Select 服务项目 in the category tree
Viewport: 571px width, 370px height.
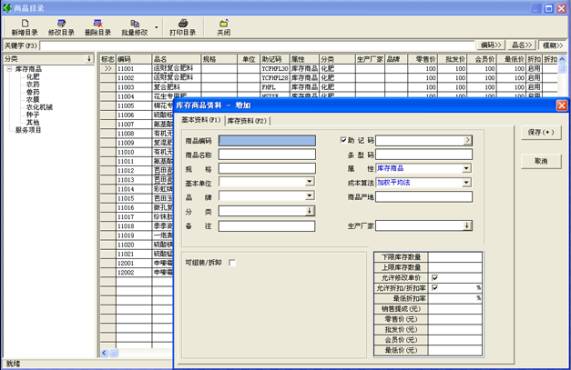pyautogui.click(x=28, y=130)
